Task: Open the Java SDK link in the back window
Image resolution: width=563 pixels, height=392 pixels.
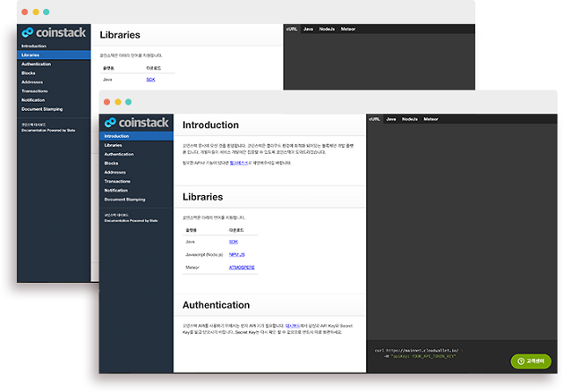Action: coord(150,80)
